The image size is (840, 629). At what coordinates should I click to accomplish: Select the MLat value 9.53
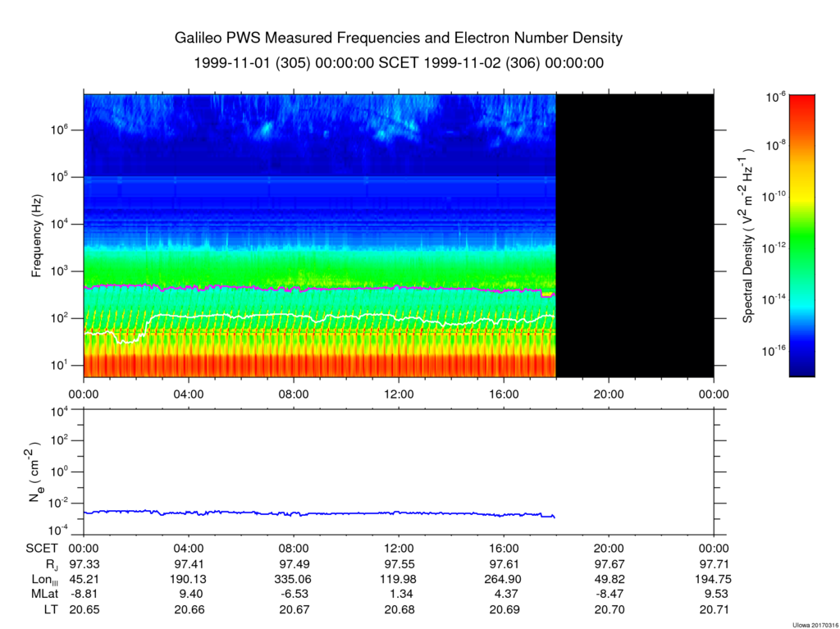[717, 595]
